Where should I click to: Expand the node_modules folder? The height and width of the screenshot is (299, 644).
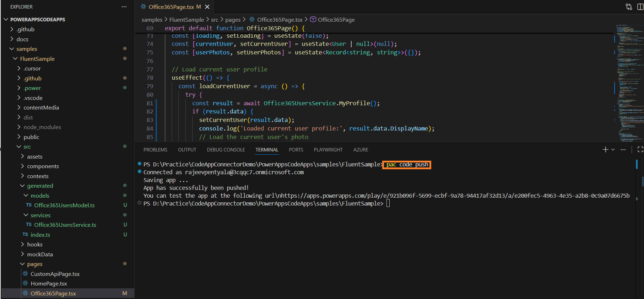(x=42, y=127)
